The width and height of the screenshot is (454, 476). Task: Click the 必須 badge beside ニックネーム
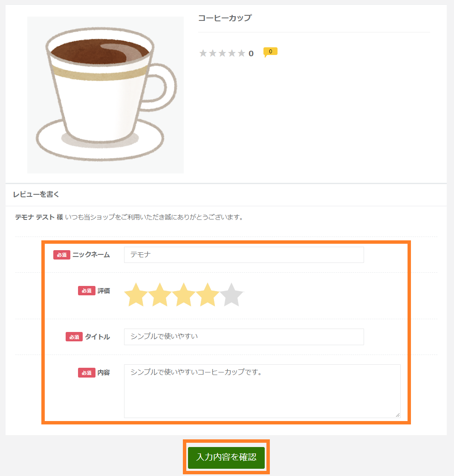tap(62, 255)
